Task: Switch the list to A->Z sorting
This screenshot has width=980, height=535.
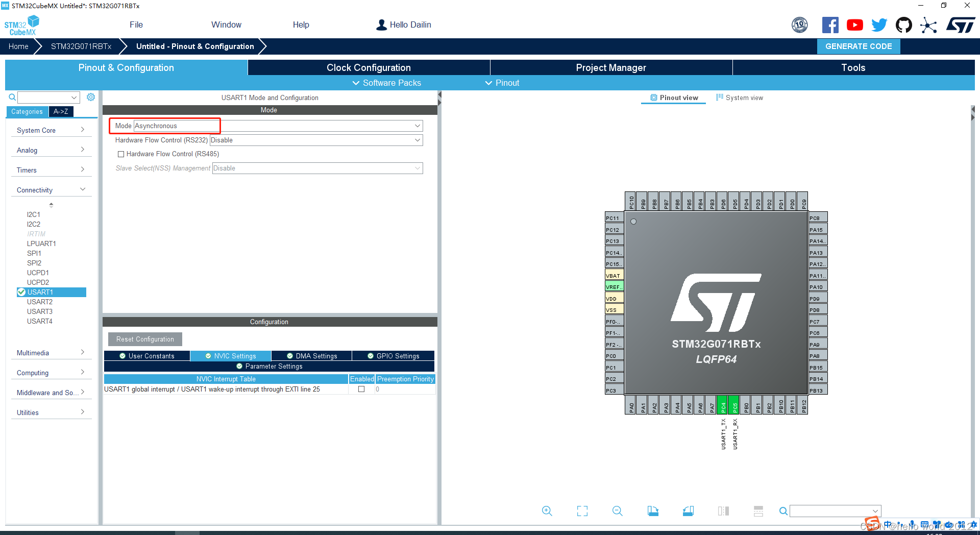Action: (x=61, y=111)
